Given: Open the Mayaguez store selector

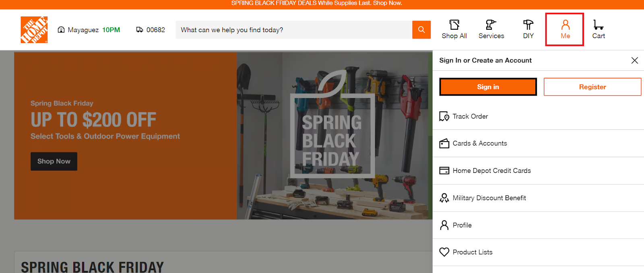Looking at the screenshot, I should (x=83, y=29).
